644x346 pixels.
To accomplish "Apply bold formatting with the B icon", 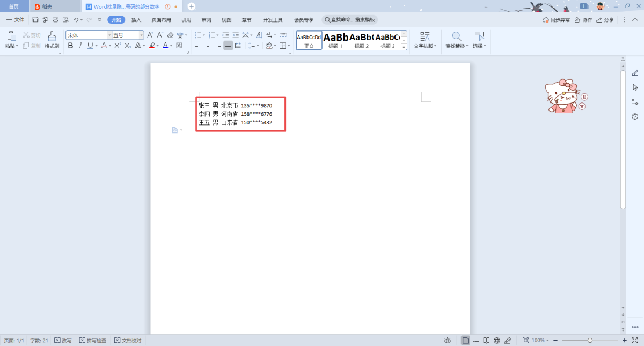I will pos(70,46).
